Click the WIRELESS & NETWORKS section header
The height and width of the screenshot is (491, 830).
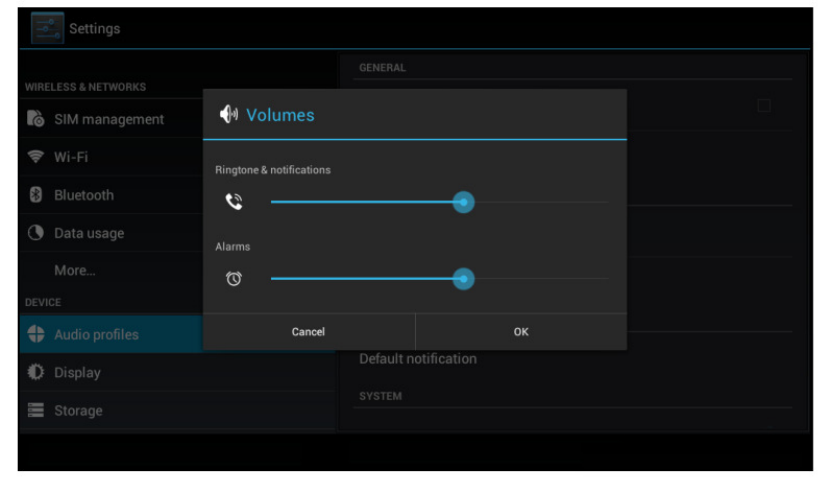[85, 87]
